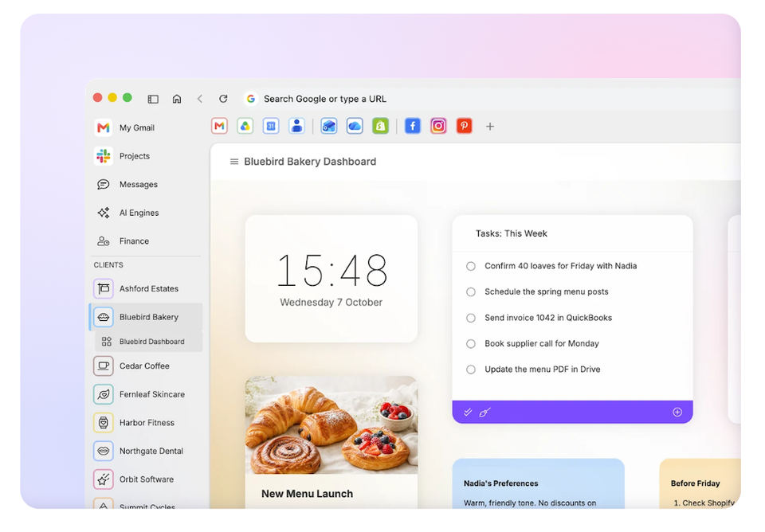This screenshot has width=765, height=532.
Task: Click the Tasks: This Week heading
Action: click(512, 233)
